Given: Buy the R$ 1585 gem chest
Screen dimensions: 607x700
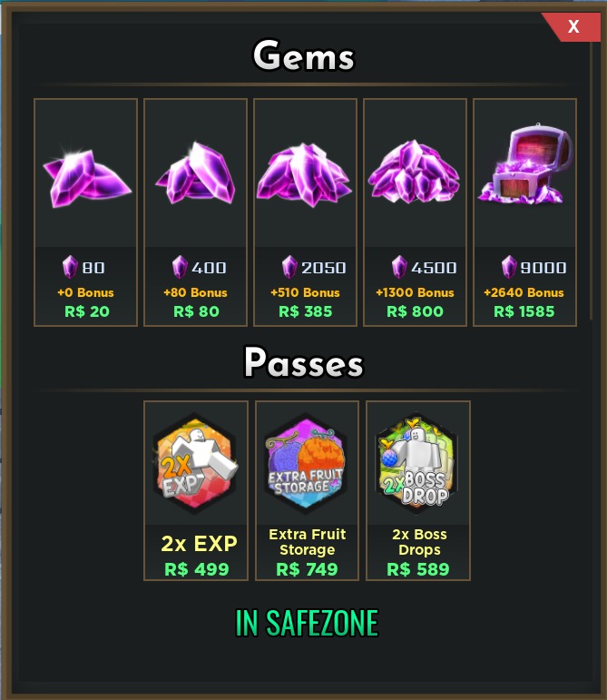Looking at the screenshot, I should pos(524,311).
